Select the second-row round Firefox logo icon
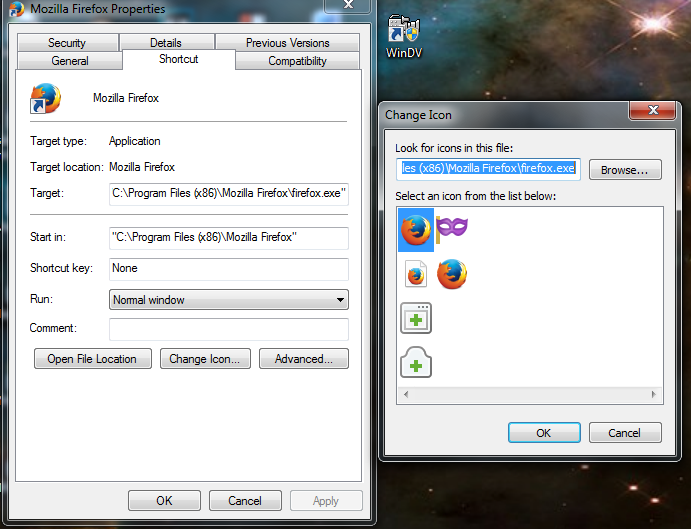Screen dimensions: 691x529 tap(452, 274)
